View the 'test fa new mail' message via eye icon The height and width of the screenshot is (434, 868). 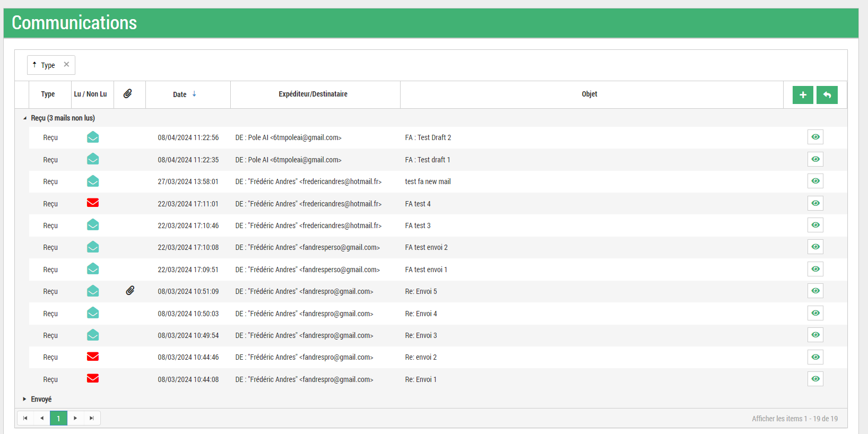[815, 181]
